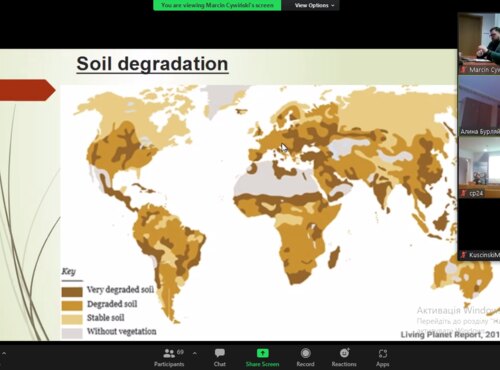The width and height of the screenshot is (500, 370).
Task: Click muted mic icon on Marcin's video
Action: point(463,69)
